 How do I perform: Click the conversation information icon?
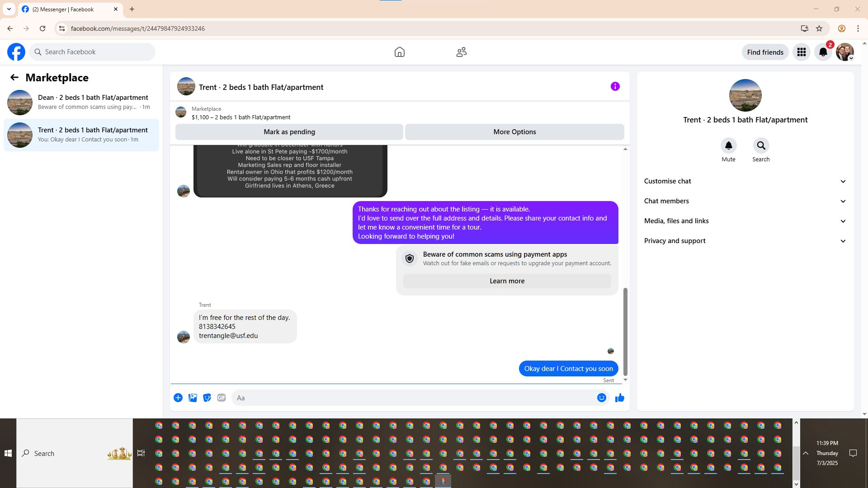click(615, 86)
